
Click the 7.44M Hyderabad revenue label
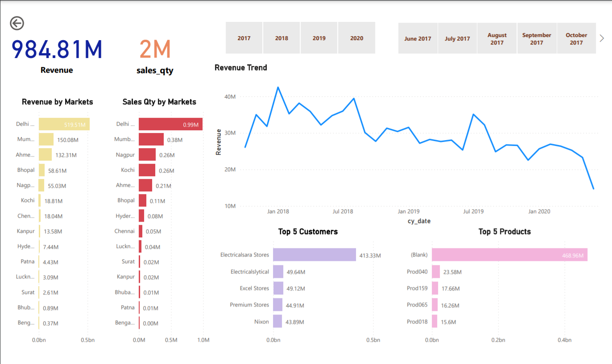pos(51,247)
